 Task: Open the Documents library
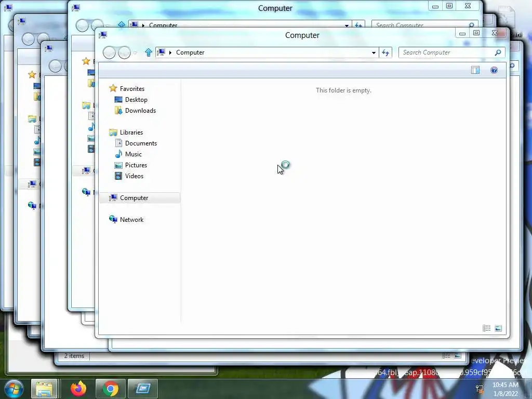141,143
